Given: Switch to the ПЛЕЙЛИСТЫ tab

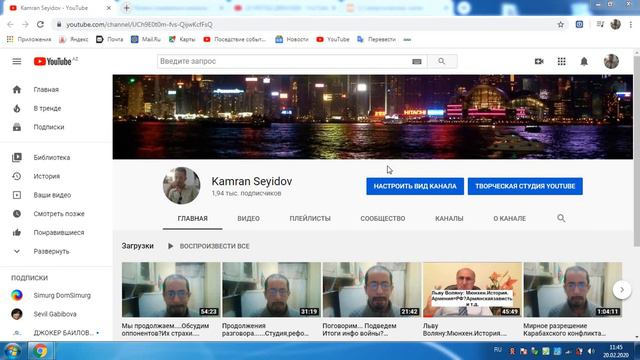Looking at the screenshot, I should 310,218.
